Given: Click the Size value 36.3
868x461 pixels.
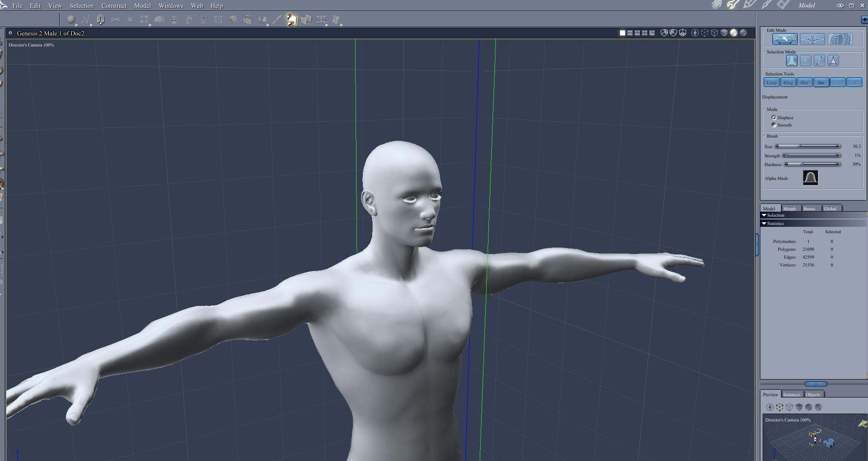Looking at the screenshot, I should pos(856,146).
